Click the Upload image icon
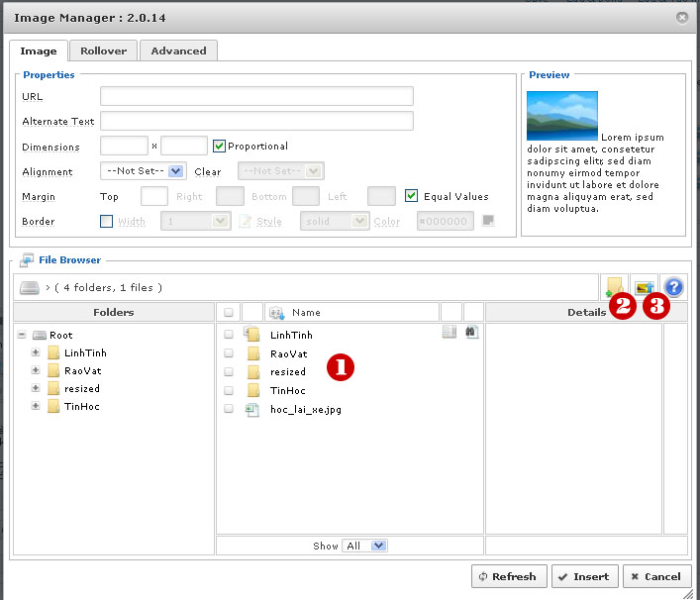Screen dimensions: 700x600 pyautogui.click(x=645, y=287)
